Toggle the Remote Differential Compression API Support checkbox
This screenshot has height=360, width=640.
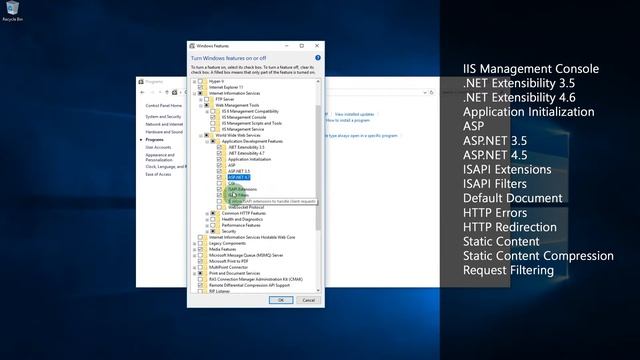coord(200,285)
